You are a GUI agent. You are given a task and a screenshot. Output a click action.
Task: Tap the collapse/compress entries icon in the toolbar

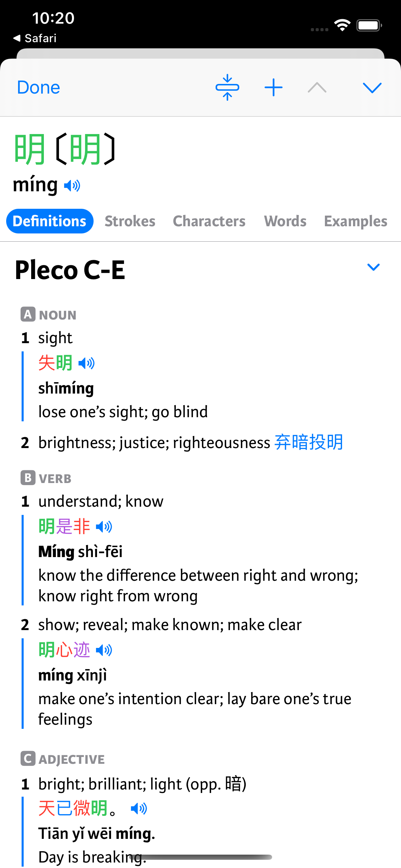(x=227, y=87)
